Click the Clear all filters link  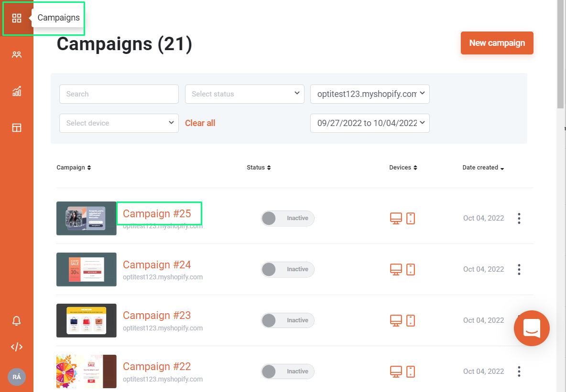coord(200,123)
